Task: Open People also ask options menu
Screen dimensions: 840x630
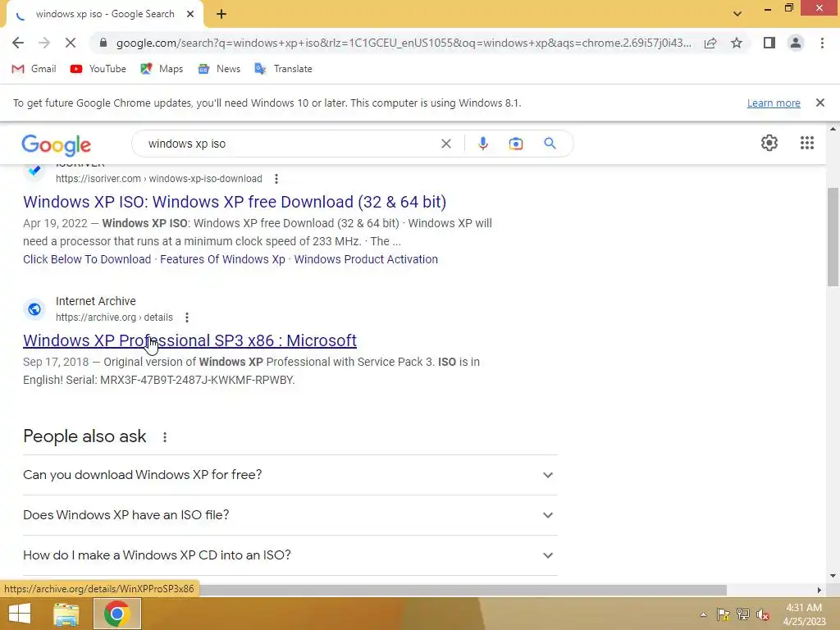Action: coord(164,437)
